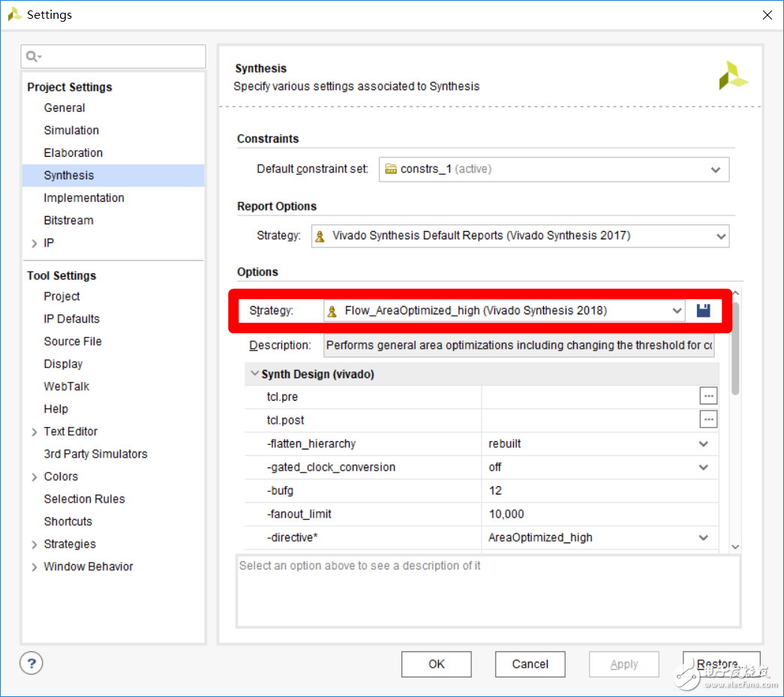Collapse the Synth Design (vivado) section
The height and width of the screenshot is (697, 784).
click(x=255, y=374)
